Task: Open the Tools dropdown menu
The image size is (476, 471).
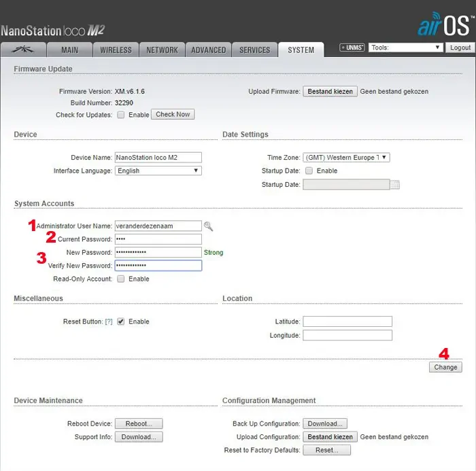Action: coord(405,48)
